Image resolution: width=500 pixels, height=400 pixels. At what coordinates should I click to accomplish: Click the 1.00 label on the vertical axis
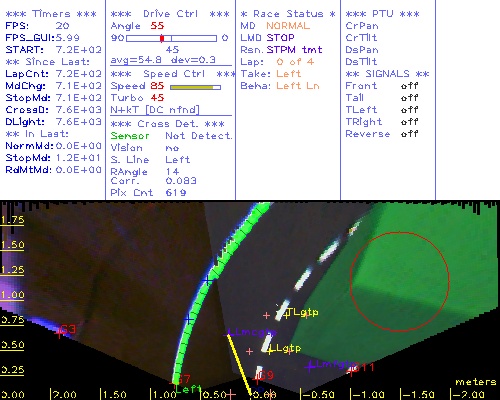point(12,295)
